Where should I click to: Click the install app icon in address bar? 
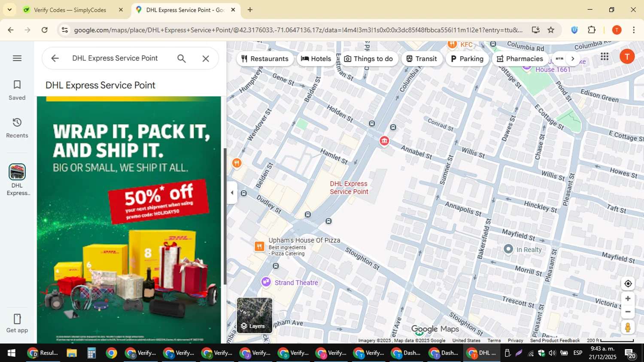pos(535,30)
